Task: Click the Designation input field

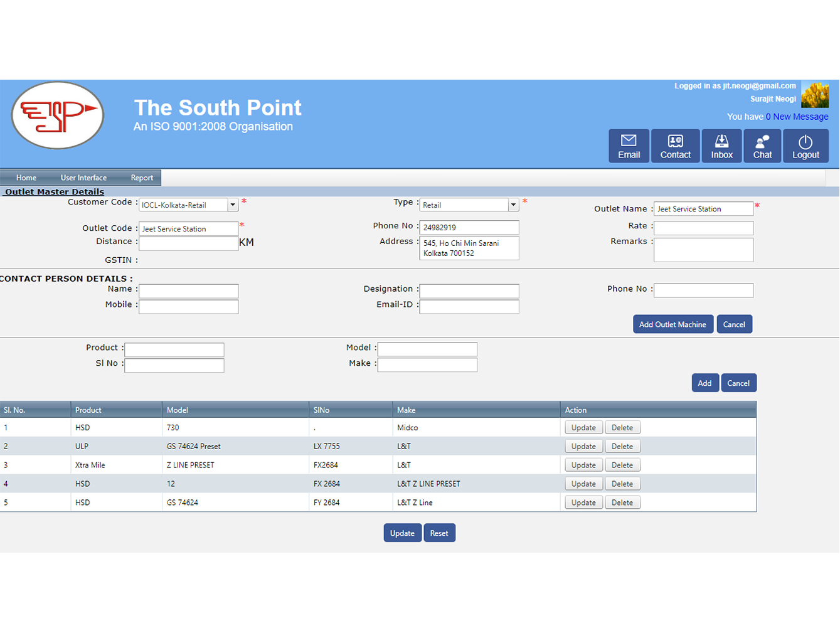Action: [x=469, y=291]
